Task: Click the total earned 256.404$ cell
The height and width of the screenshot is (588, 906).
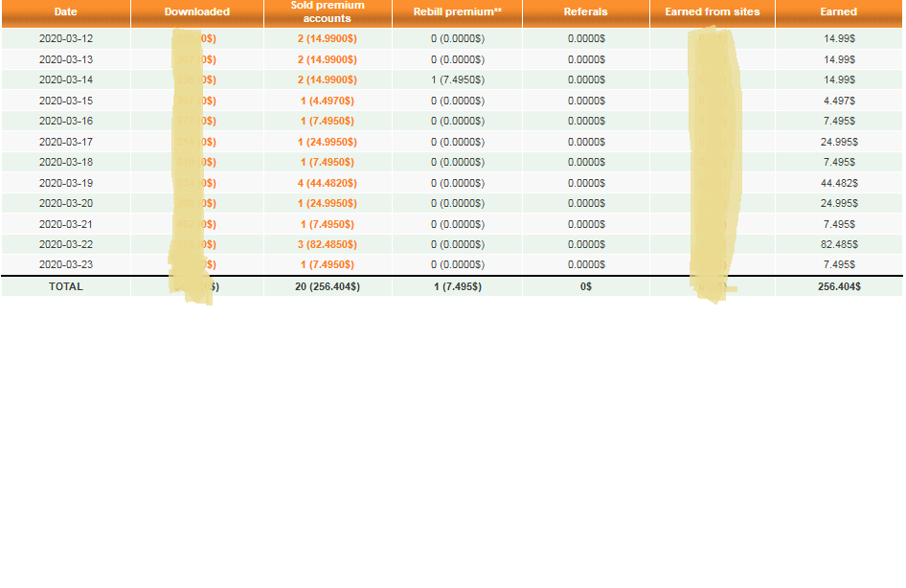Action: [x=839, y=286]
